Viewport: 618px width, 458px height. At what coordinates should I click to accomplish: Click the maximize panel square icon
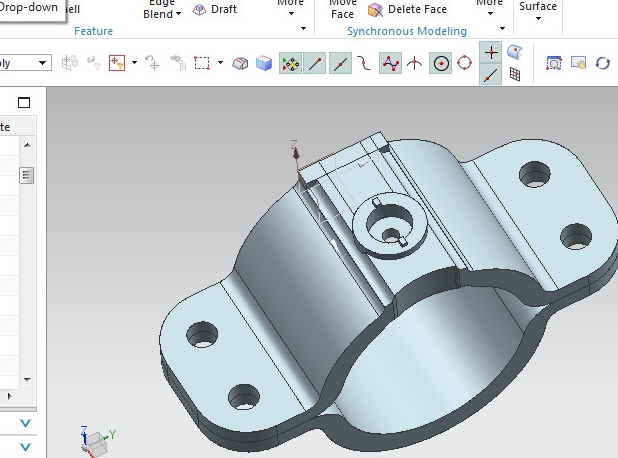25,102
